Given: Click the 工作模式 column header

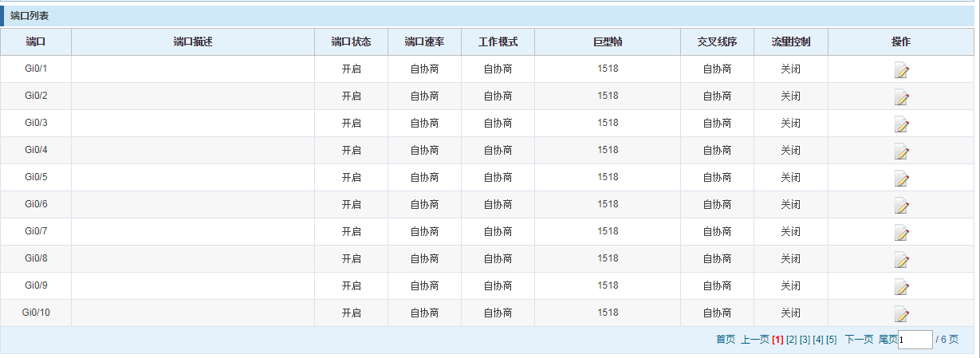Looking at the screenshot, I should (498, 42).
